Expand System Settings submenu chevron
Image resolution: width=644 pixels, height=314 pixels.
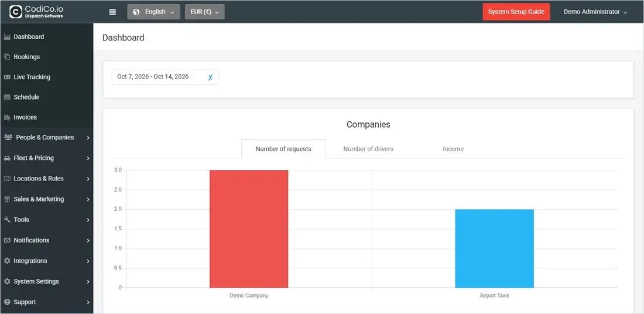[88, 282]
